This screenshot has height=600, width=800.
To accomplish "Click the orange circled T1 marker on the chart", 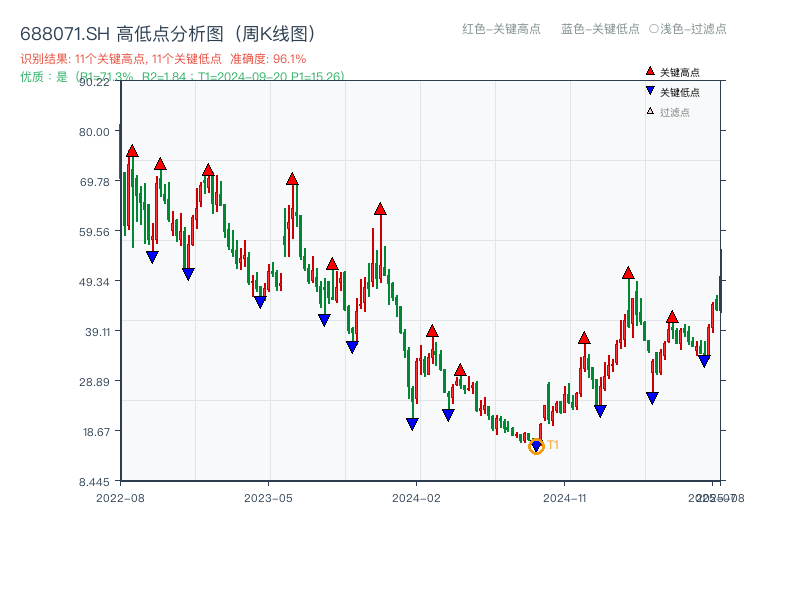I will point(536,446).
